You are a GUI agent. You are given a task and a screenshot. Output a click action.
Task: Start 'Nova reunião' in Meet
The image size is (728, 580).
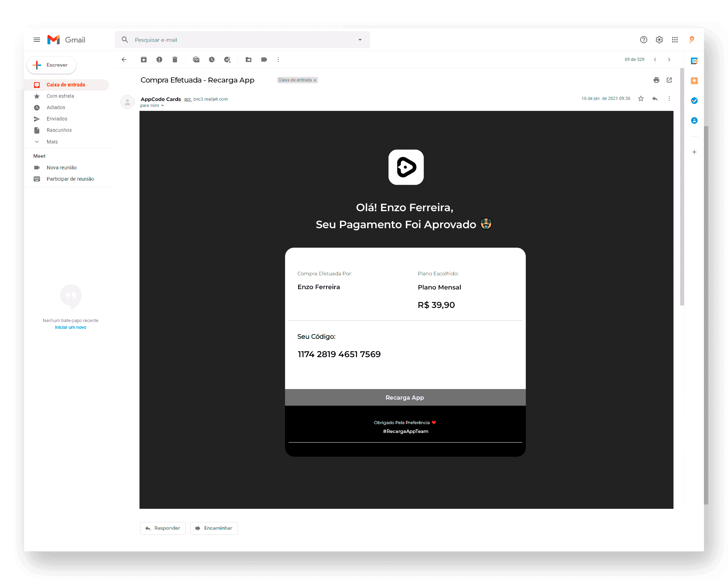pos(62,168)
